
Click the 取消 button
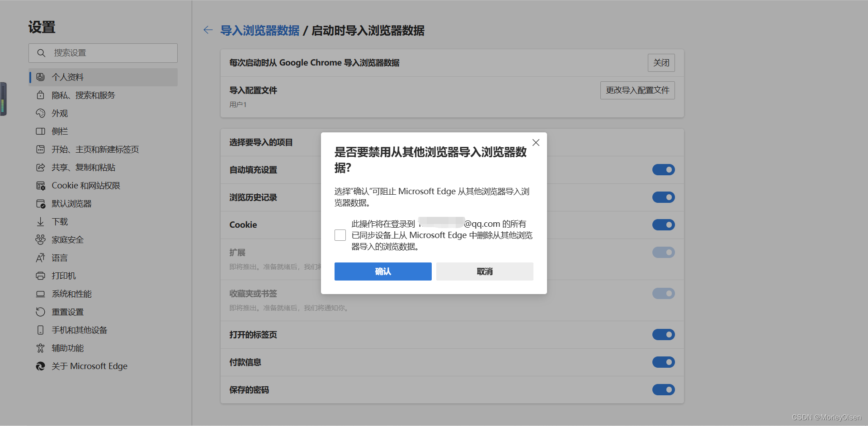point(485,272)
